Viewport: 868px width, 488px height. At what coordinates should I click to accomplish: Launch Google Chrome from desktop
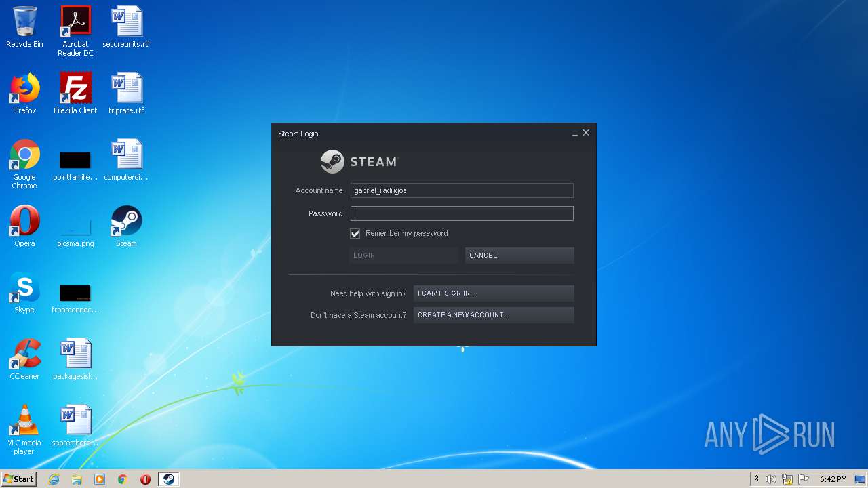pos(24,164)
